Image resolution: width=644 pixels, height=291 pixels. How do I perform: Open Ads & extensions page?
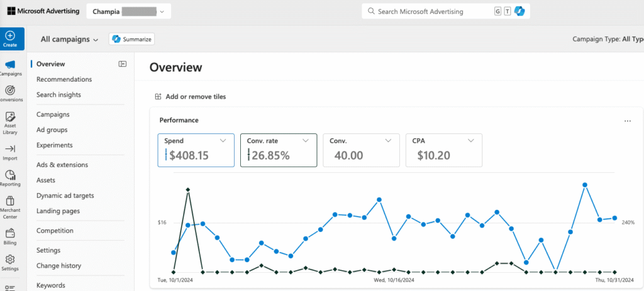point(62,165)
